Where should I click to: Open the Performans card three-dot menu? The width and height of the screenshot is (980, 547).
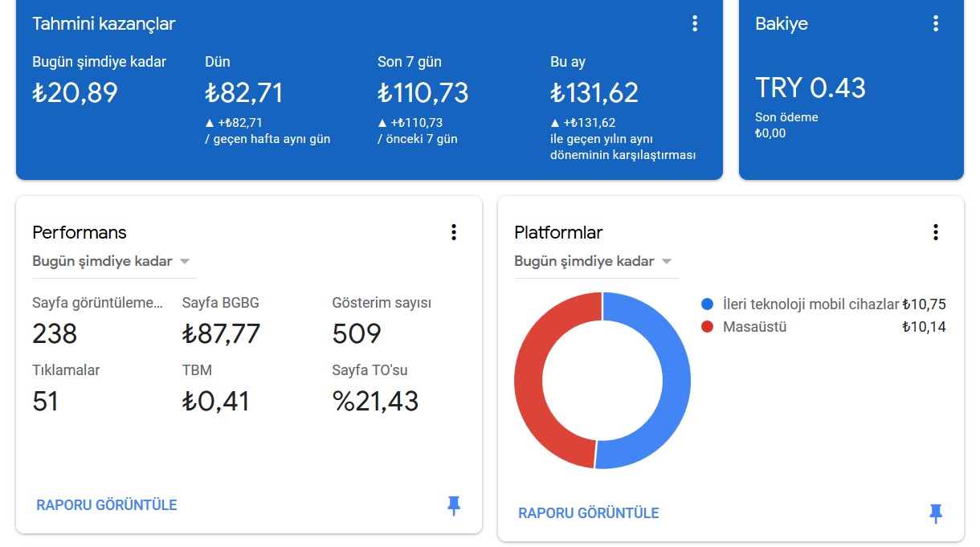click(x=454, y=232)
